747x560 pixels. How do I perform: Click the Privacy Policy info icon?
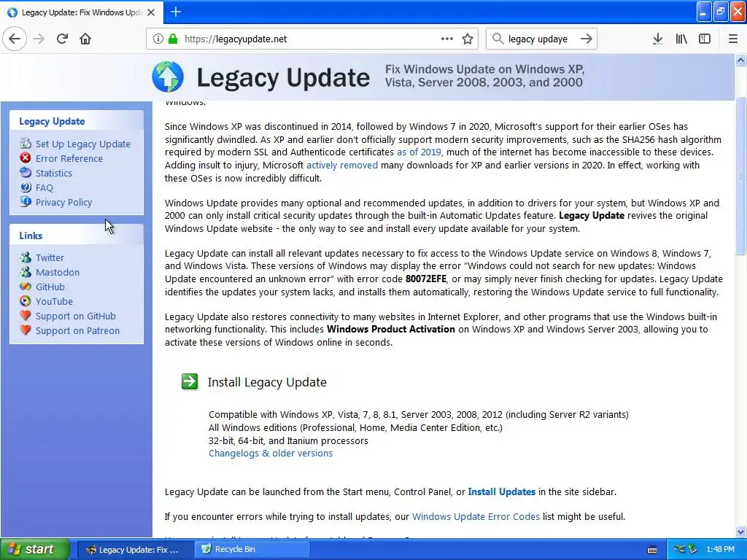click(26, 202)
